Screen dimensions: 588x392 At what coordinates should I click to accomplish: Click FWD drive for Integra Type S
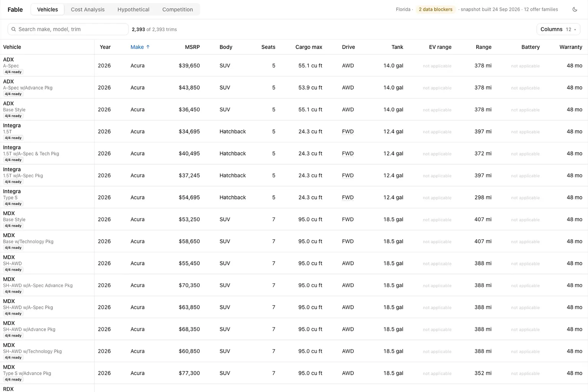point(348,197)
